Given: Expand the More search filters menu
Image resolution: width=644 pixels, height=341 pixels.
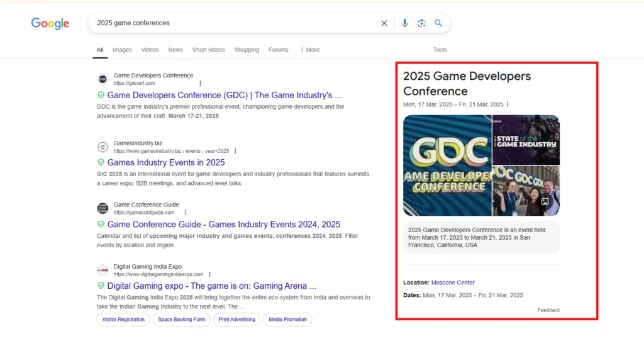Looking at the screenshot, I should click(309, 50).
